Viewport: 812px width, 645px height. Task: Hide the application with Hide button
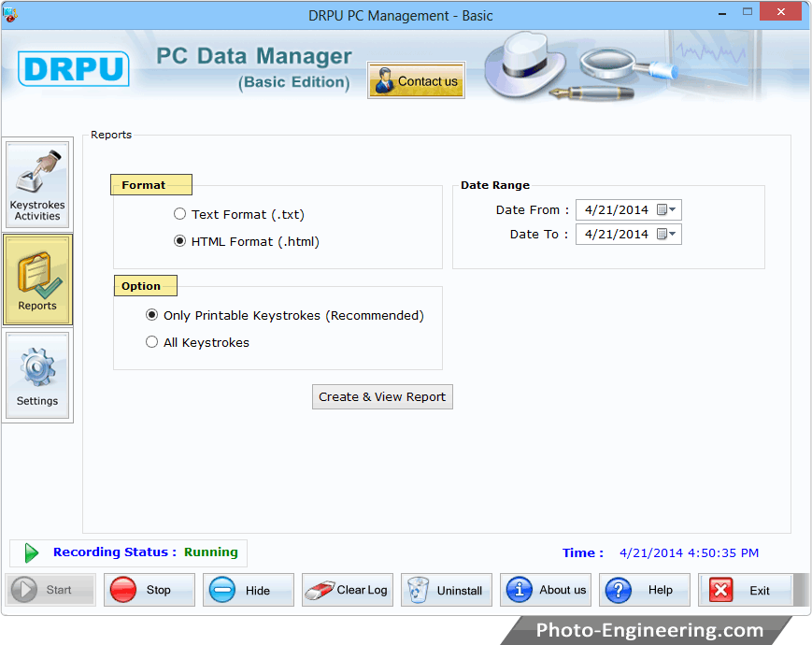(x=248, y=590)
